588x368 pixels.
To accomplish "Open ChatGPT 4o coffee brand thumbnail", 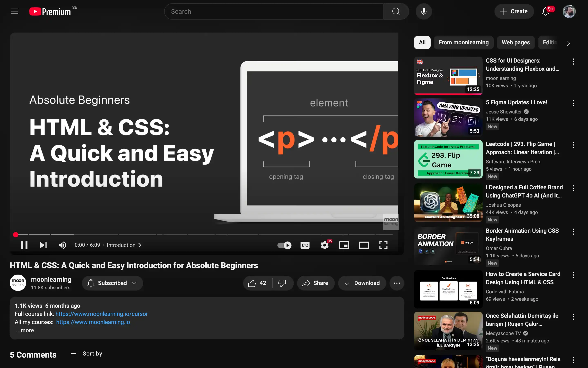I will (448, 203).
